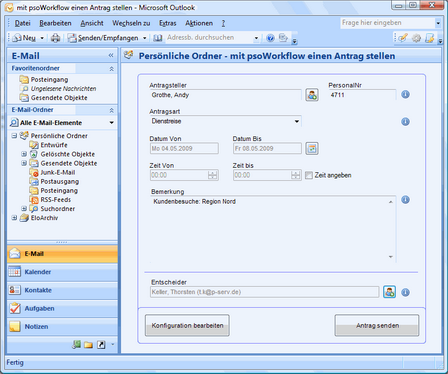Switch to Kalender view
Image resolution: width=448 pixels, height=374 pixels.
point(62,272)
